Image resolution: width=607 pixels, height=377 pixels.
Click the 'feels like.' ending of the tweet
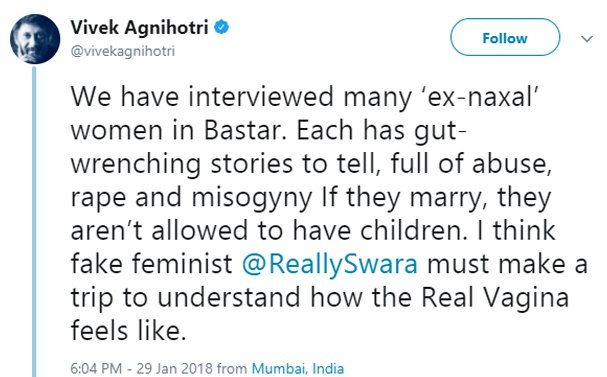[129, 331]
